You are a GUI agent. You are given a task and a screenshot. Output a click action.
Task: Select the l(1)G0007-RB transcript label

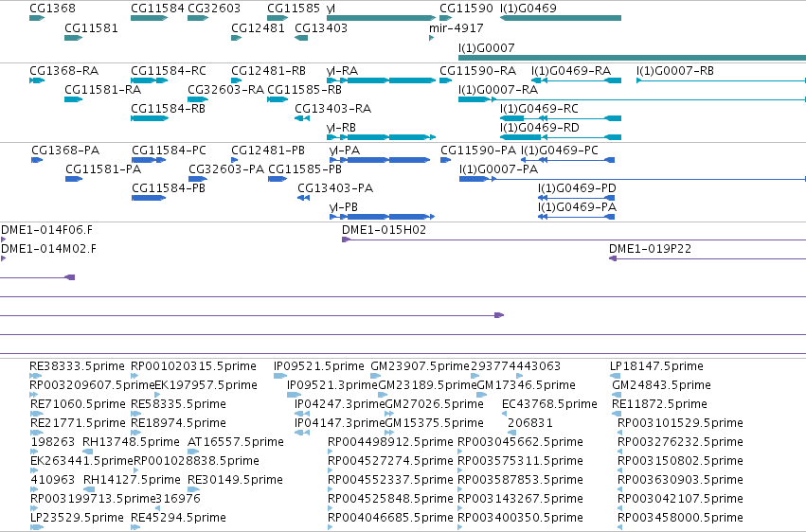[x=675, y=71]
